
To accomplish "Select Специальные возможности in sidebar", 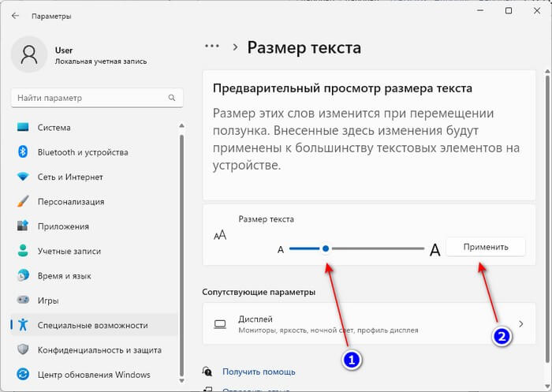I will click(x=95, y=325).
